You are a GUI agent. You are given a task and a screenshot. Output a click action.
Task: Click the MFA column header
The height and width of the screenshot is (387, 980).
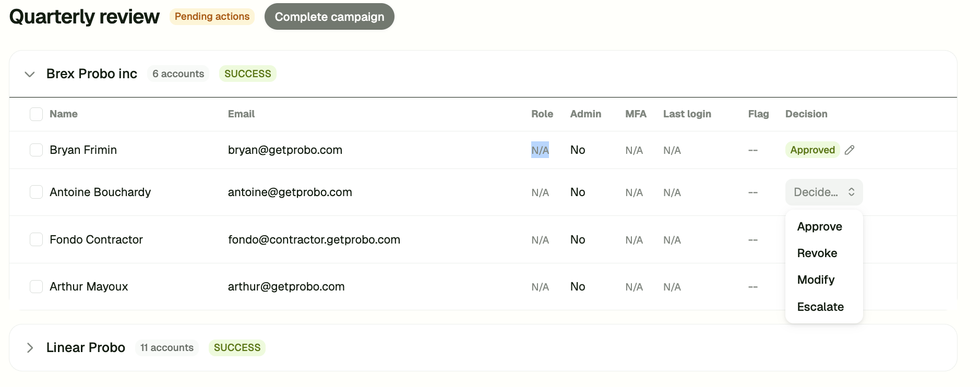pos(636,114)
